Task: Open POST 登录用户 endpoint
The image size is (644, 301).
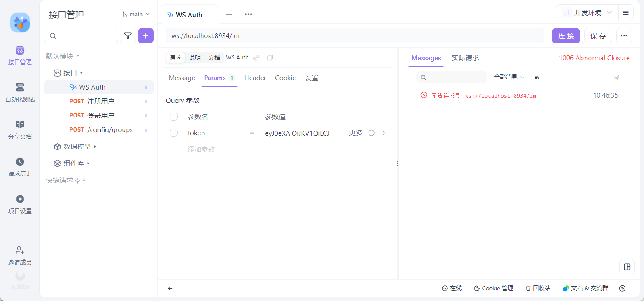Action: pyautogui.click(x=99, y=116)
